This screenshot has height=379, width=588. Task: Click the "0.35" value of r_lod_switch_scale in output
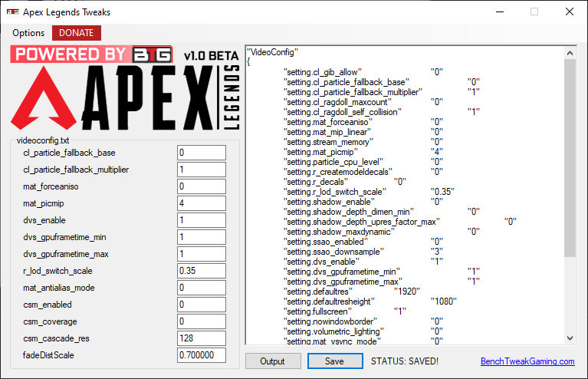pyautogui.click(x=442, y=192)
